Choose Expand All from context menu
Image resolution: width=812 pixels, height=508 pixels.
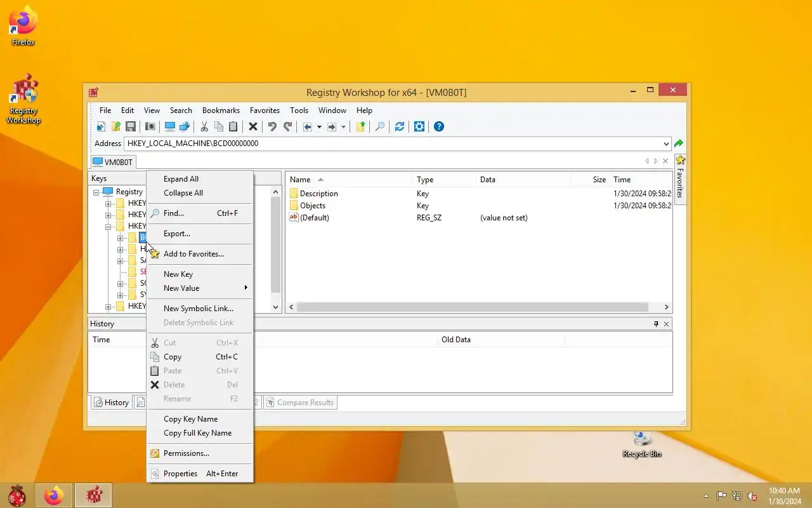pyautogui.click(x=199, y=179)
